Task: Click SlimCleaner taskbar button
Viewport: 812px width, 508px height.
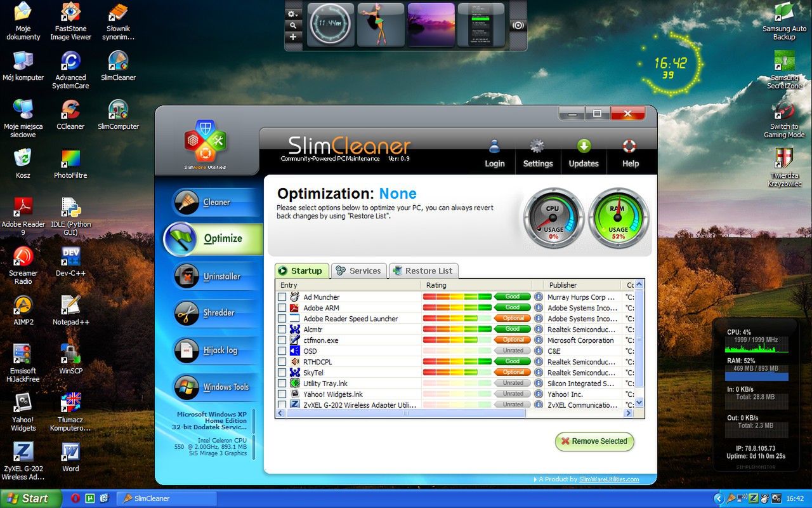Action: click(x=167, y=498)
